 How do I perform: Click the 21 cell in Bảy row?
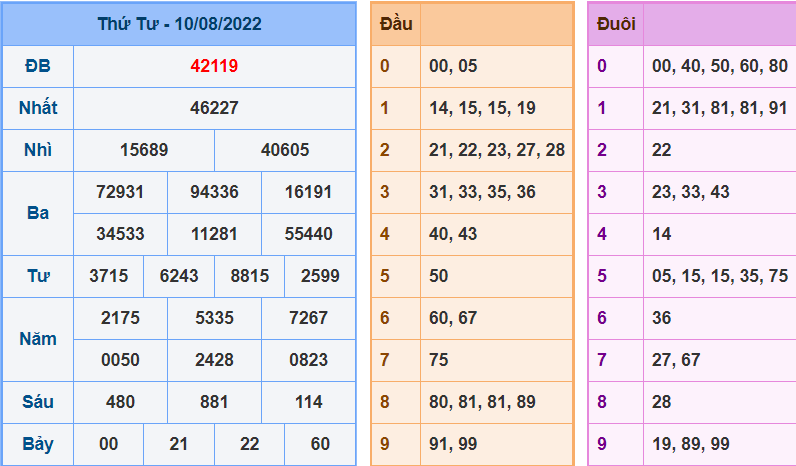(x=179, y=444)
